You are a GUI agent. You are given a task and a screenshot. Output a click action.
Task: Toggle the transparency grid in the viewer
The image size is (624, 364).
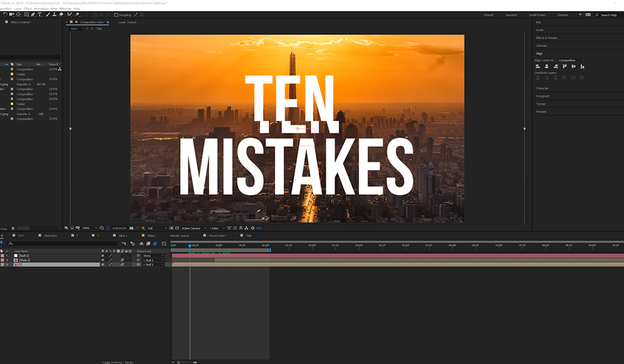tap(172, 229)
